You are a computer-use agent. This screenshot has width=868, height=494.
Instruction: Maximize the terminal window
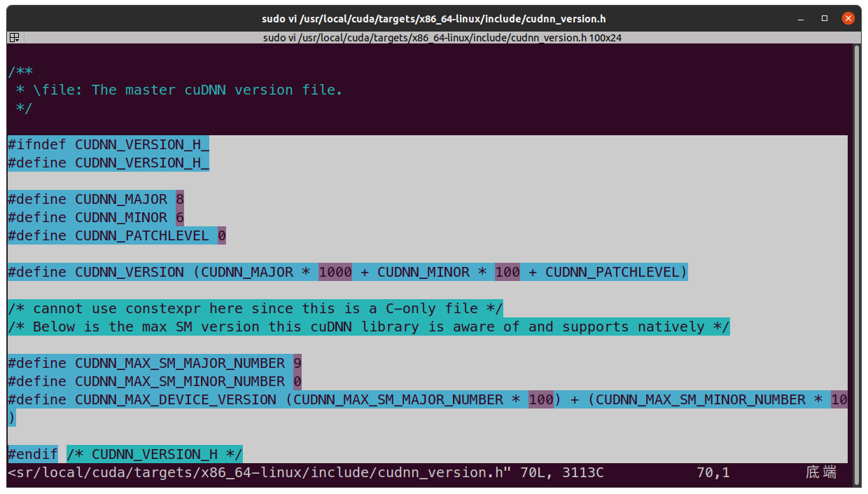825,18
